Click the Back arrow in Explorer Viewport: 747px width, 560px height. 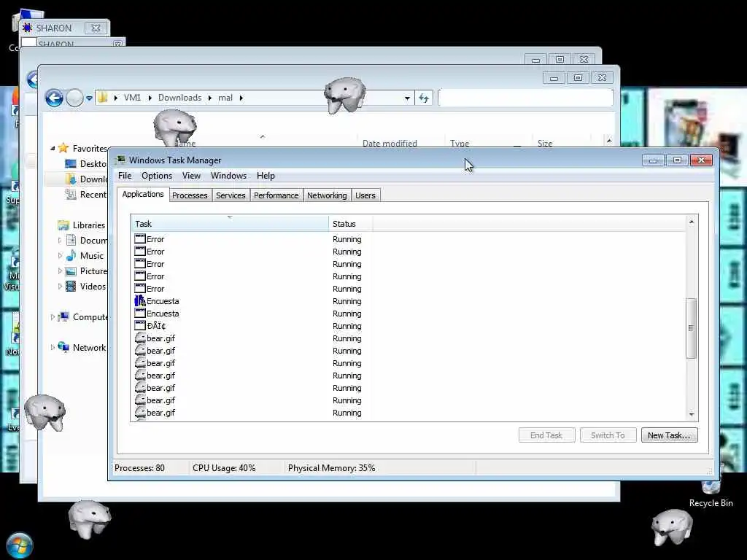pyautogui.click(x=54, y=98)
